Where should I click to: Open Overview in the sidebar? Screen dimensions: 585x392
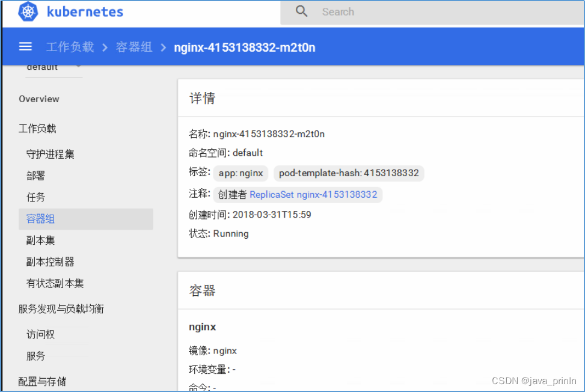click(39, 99)
